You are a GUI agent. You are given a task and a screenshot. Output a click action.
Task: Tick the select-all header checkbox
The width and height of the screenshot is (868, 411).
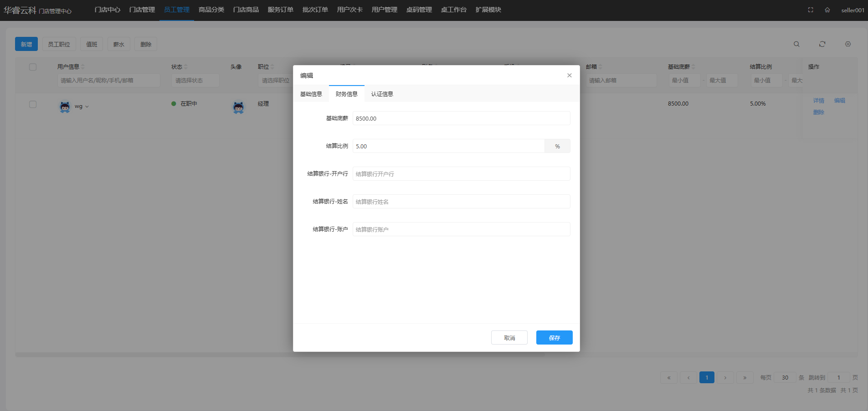[33, 67]
